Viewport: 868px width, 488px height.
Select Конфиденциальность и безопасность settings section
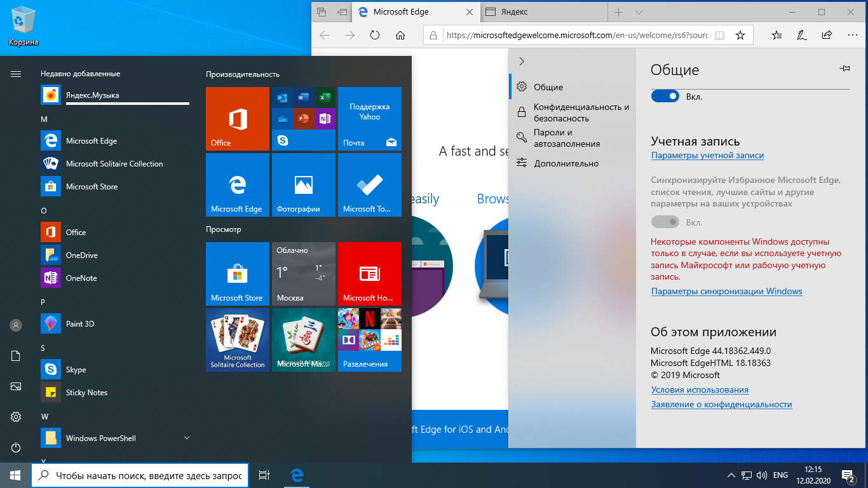coord(581,112)
